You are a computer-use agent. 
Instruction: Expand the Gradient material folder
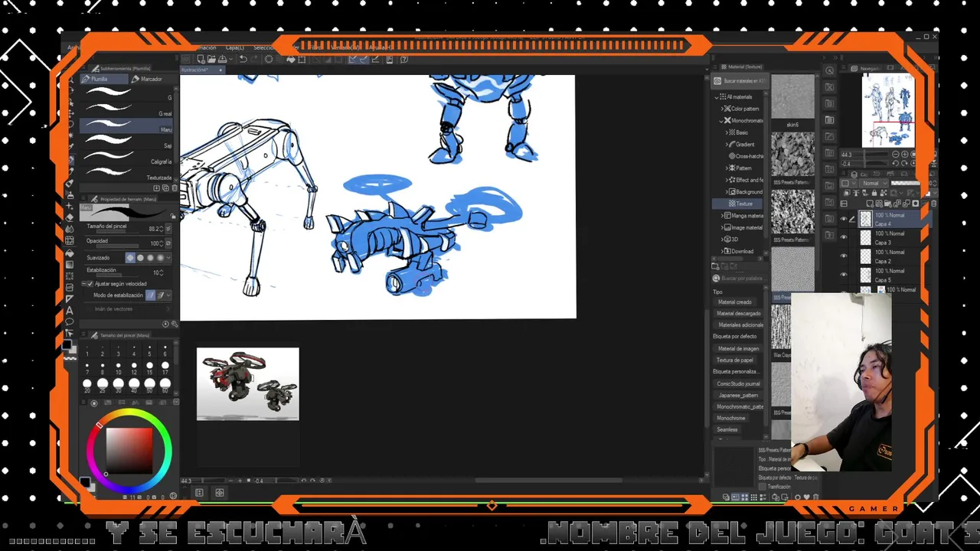727,145
